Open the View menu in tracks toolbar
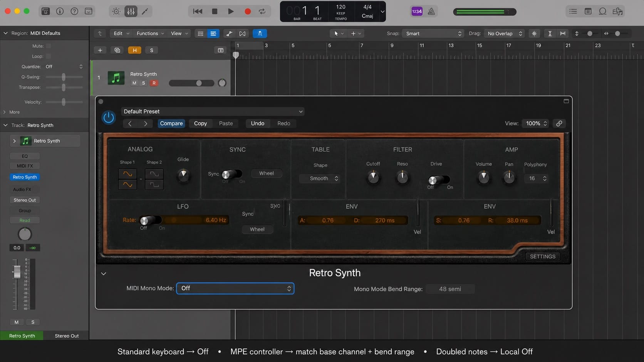This screenshot has height=362, width=644. 179,33
